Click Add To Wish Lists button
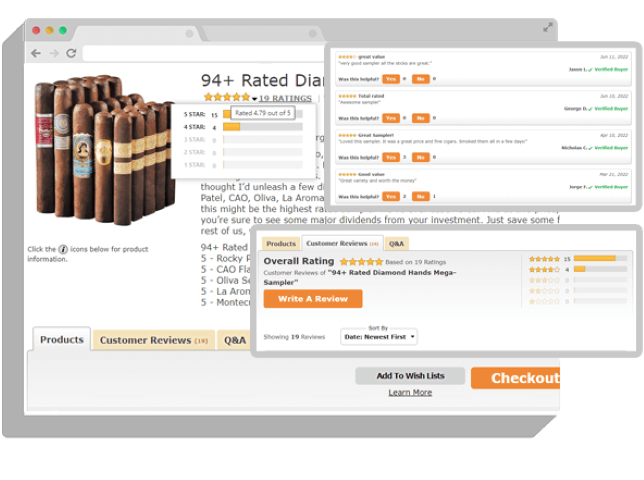Image resolution: width=644 pixels, height=480 pixels. (410, 376)
